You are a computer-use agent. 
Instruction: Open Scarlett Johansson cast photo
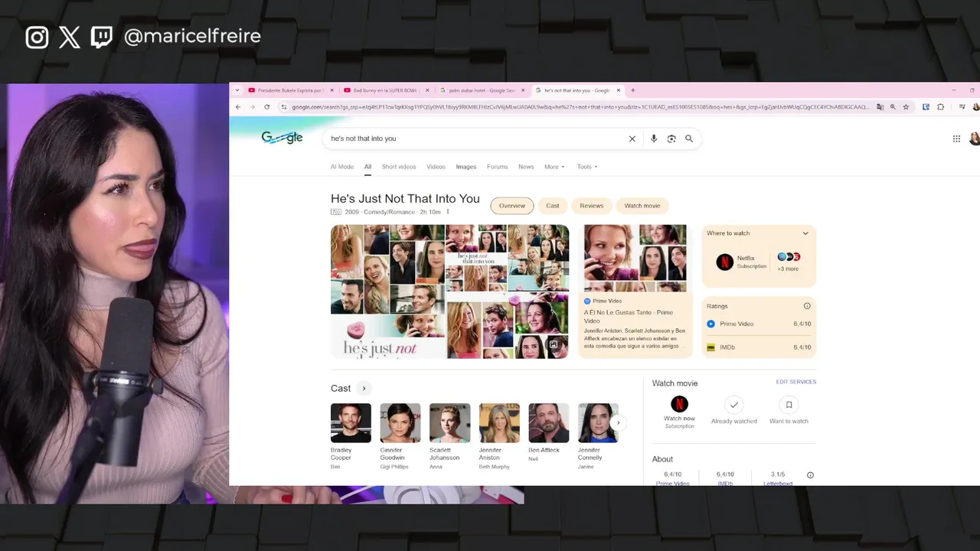coord(449,423)
